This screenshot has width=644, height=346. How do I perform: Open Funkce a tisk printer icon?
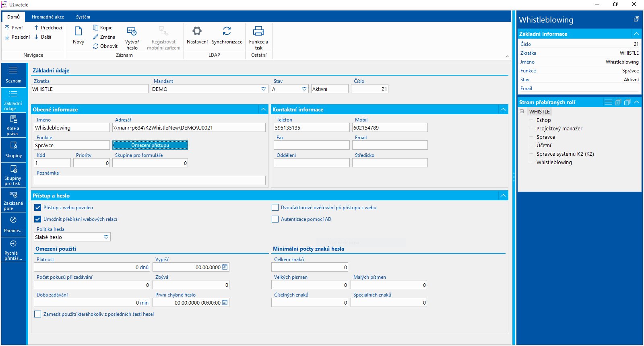tap(258, 31)
